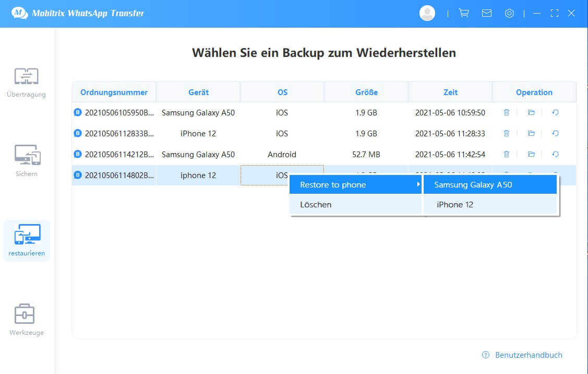This screenshot has width=588, height=374.
Task: Open the shopping cart icon
Action: coord(463,14)
